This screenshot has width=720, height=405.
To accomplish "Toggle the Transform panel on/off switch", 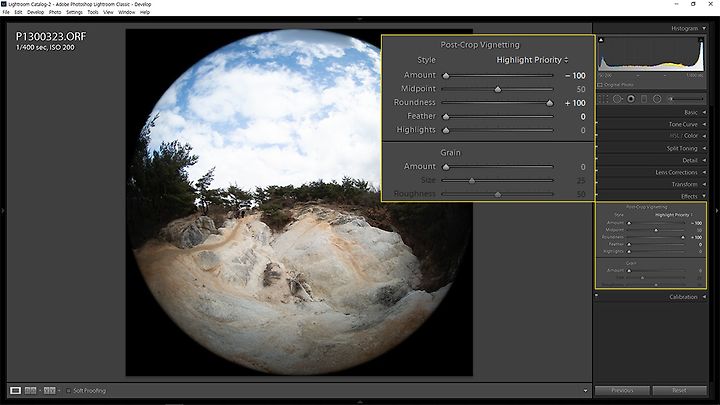I will click(596, 183).
